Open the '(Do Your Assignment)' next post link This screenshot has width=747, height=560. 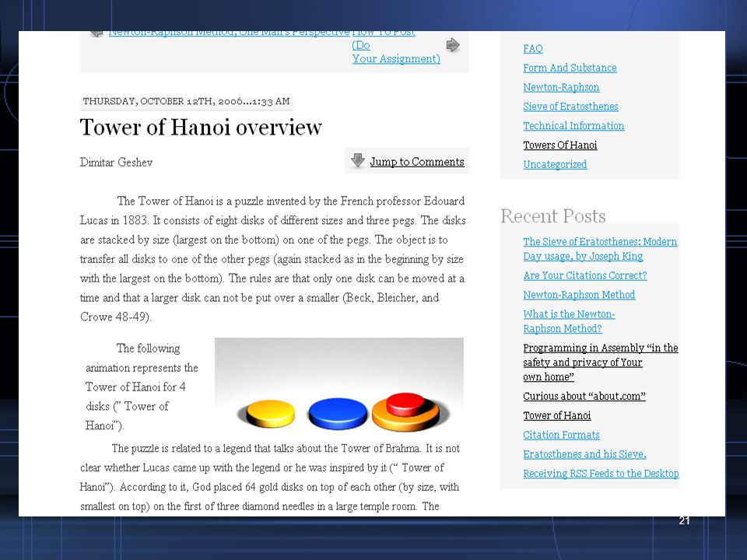pos(396,52)
